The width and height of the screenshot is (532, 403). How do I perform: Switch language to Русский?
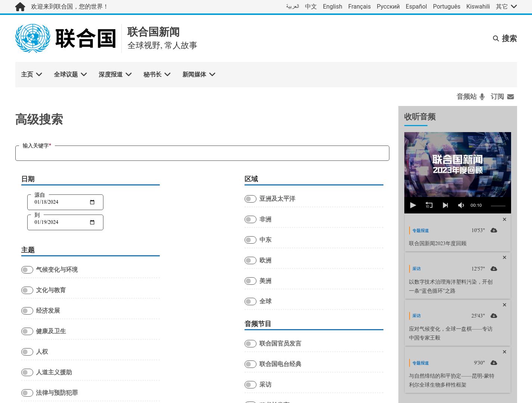pos(388,6)
